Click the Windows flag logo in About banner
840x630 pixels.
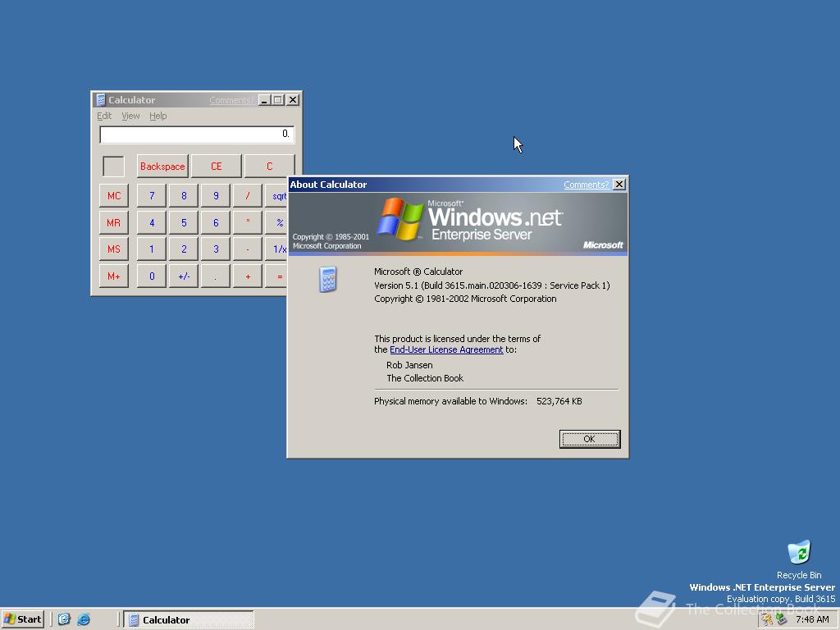click(399, 218)
